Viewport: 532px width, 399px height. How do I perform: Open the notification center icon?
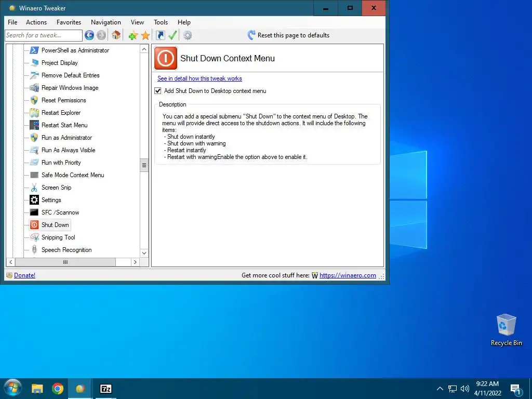tap(516, 390)
